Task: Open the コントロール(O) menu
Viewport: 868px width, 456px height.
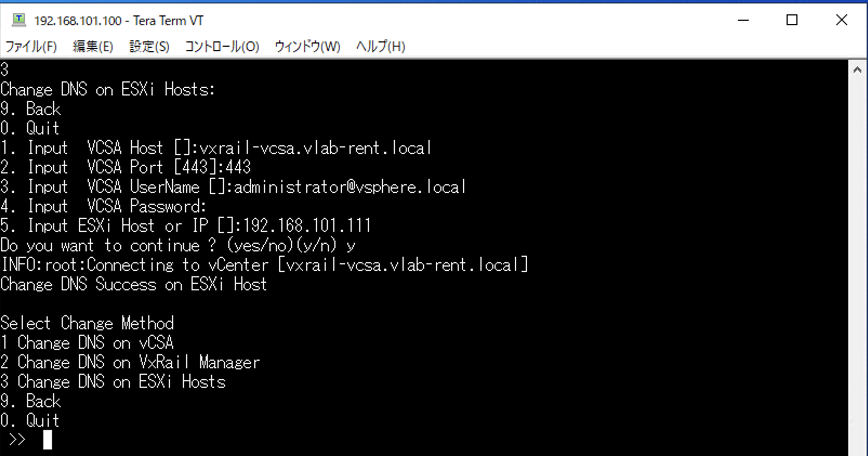Action: tap(222, 47)
